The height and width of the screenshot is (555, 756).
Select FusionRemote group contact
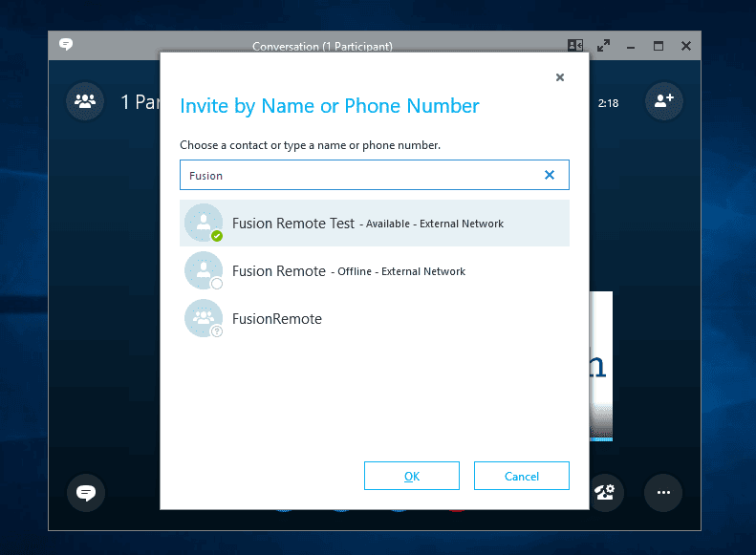374,318
